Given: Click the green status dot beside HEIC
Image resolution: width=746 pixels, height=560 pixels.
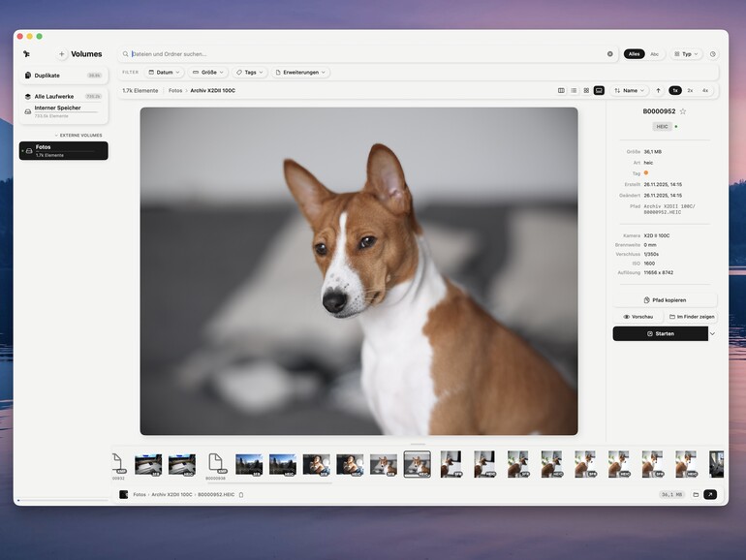Looking at the screenshot, I should click(676, 127).
